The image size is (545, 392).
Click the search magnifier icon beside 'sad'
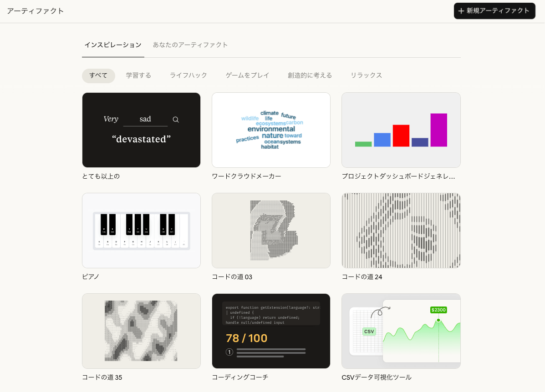click(x=176, y=120)
